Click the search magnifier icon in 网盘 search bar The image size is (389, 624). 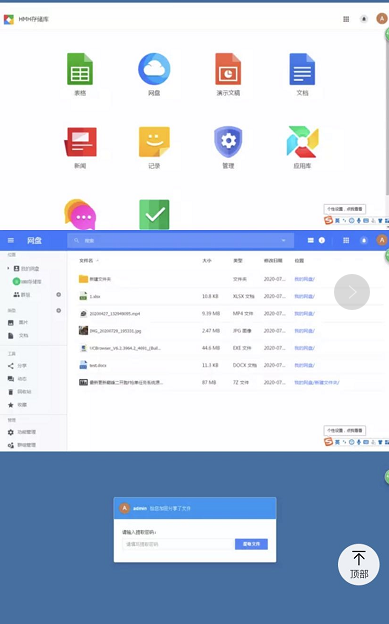pyautogui.click(x=76, y=240)
